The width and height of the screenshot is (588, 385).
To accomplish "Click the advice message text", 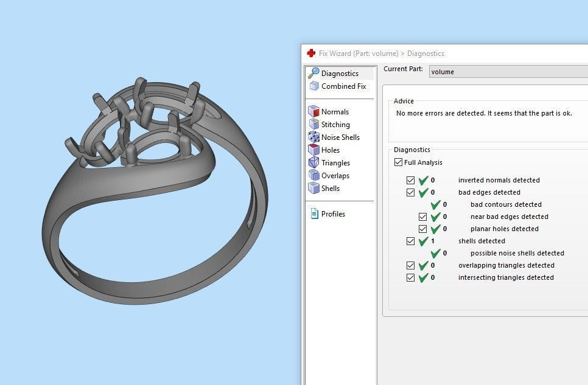I will tap(484, 113).
